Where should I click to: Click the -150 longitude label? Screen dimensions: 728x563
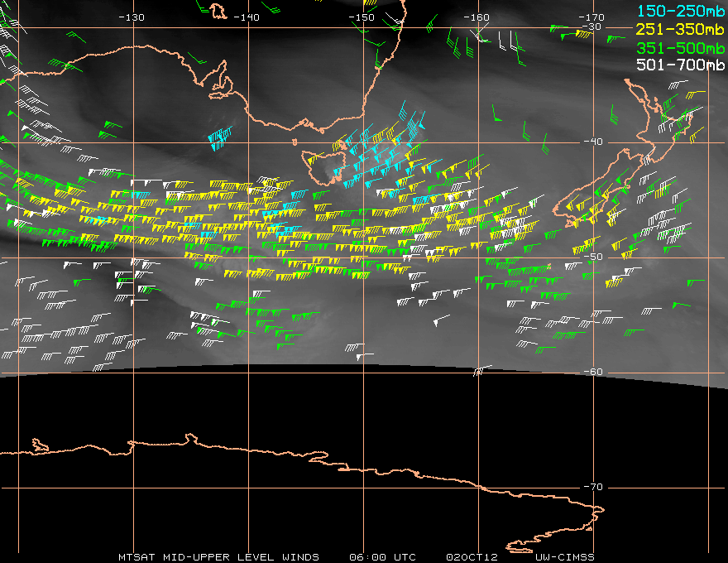362,17
